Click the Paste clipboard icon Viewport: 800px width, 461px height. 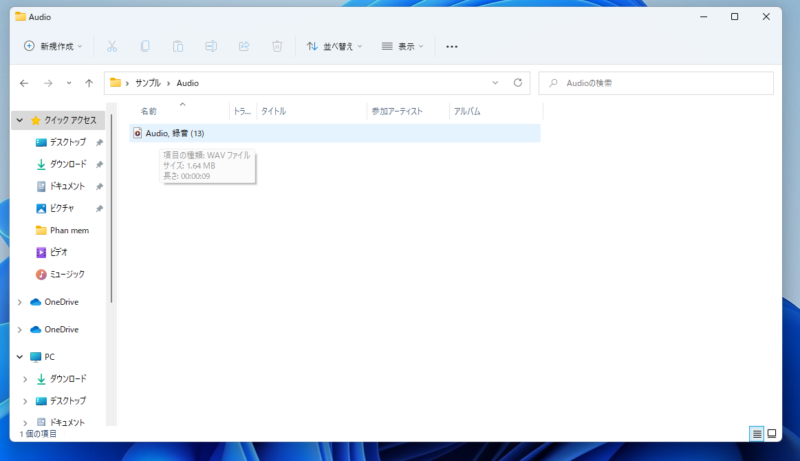[x=178, y=46]
